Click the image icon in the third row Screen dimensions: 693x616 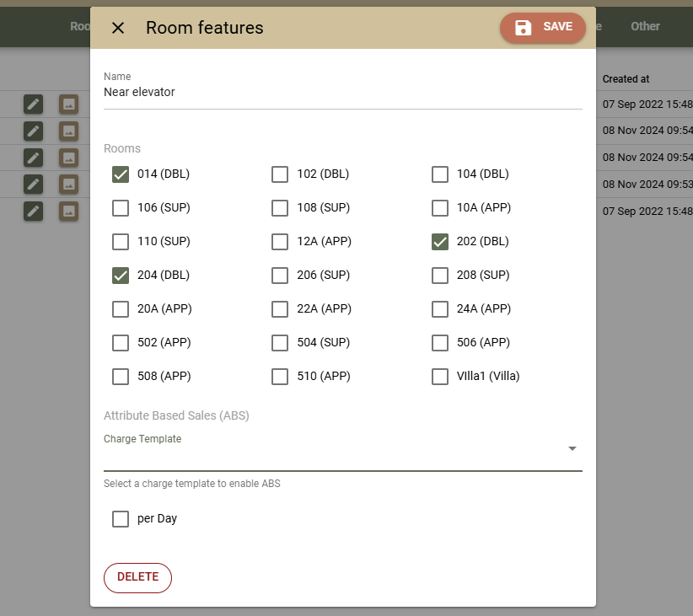[68, 158]
